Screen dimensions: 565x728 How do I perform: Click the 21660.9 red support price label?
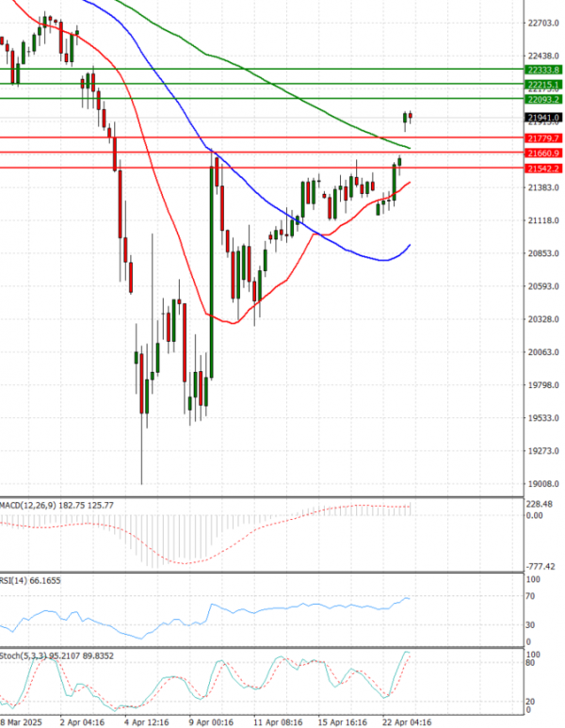[x=543, y=154]
